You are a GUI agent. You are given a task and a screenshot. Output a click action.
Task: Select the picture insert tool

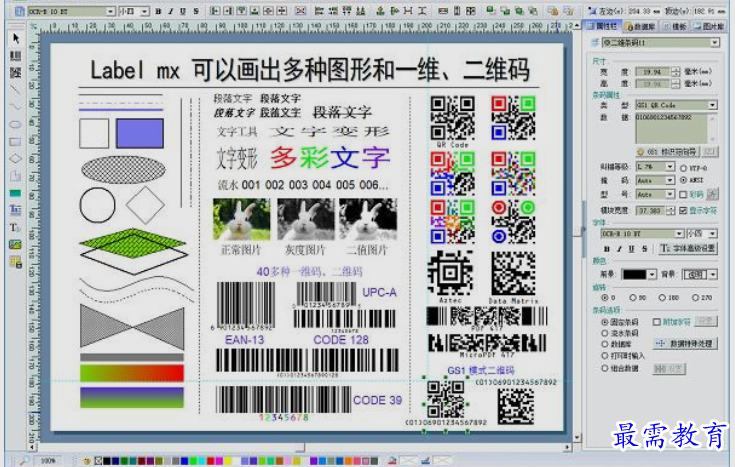(x=15, y=244)
